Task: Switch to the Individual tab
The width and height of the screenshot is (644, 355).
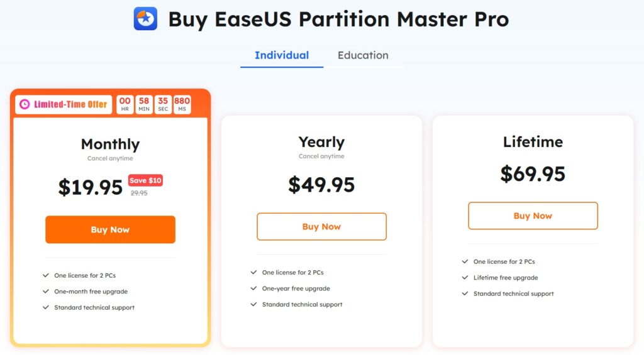Action: point(282,55)
